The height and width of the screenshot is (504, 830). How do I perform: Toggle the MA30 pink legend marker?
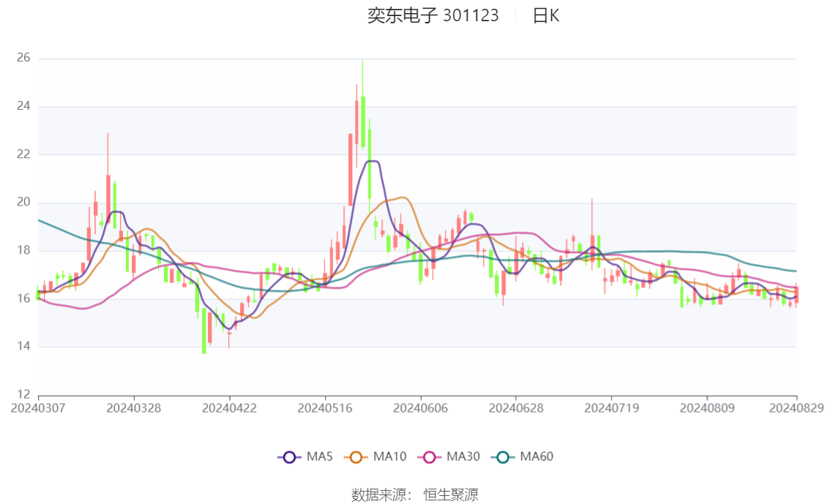[430, 457]
